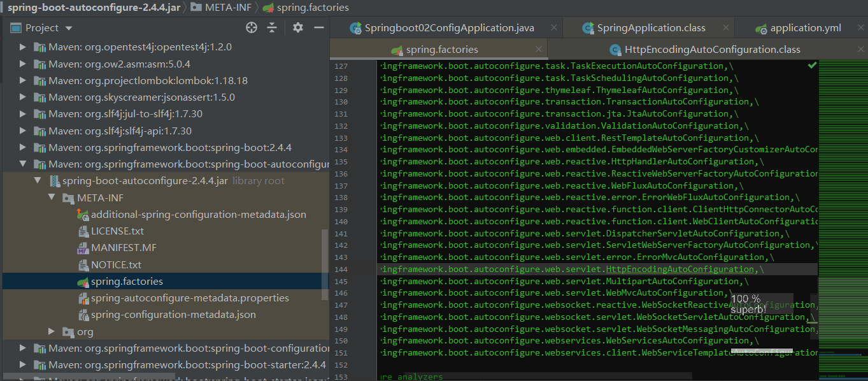
Task: Collapse the META-INF folder
Action: [x=52, y=198]
